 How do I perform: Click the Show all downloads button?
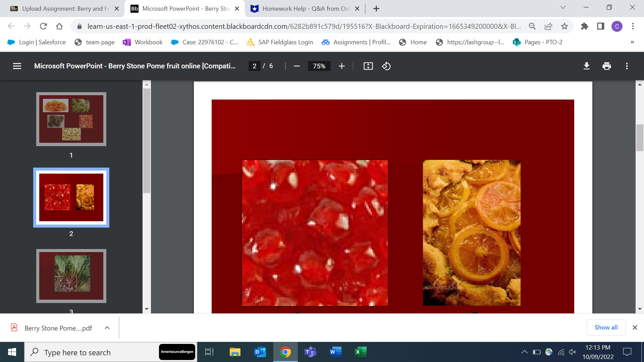click(x=606, y=327)
